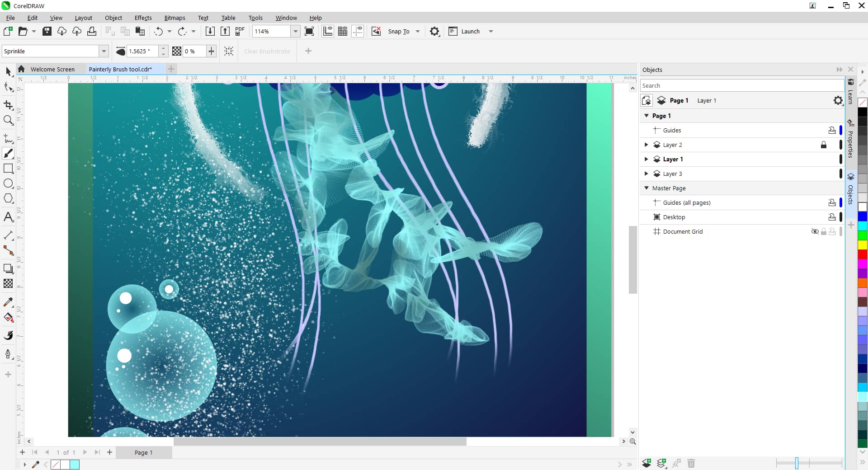The width and height of the screenshot is (868, 470).
Task: Open the Bitmaps menu
Action: pos(175,18)
